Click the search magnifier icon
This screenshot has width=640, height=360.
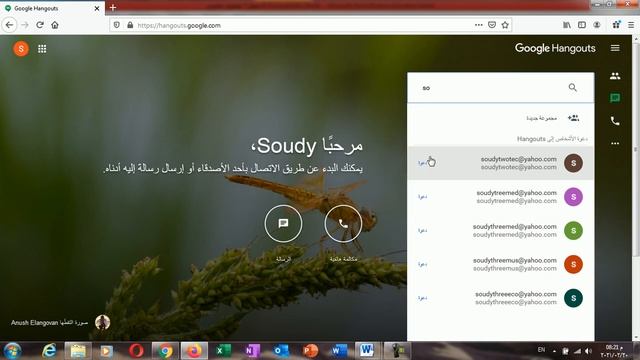click(573, 87)
